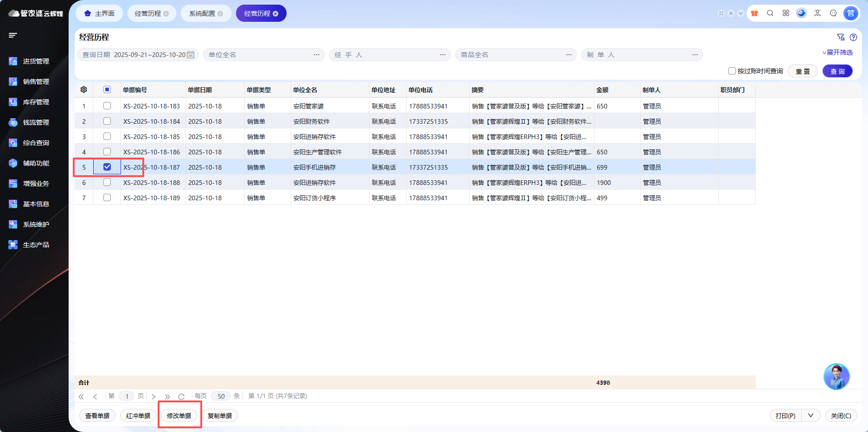
Task: Click the help question mark icon
Action: coord(853,38)
